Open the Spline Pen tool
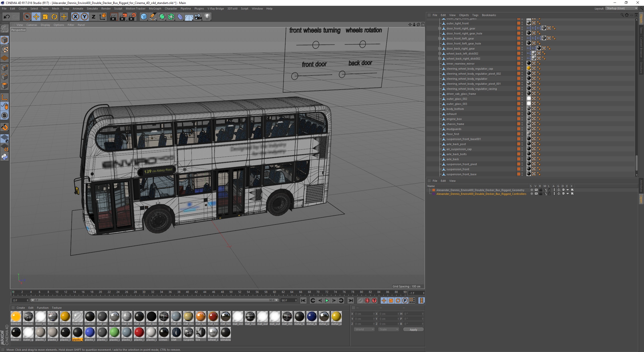 tap(153, 17)
